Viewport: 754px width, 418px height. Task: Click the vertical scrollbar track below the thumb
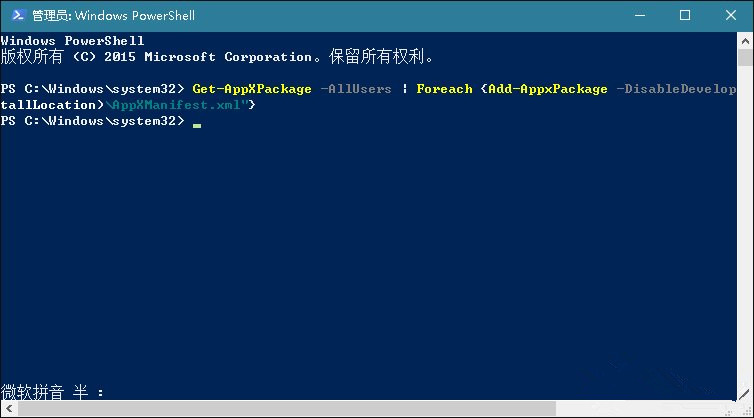(x=745, y=231)
